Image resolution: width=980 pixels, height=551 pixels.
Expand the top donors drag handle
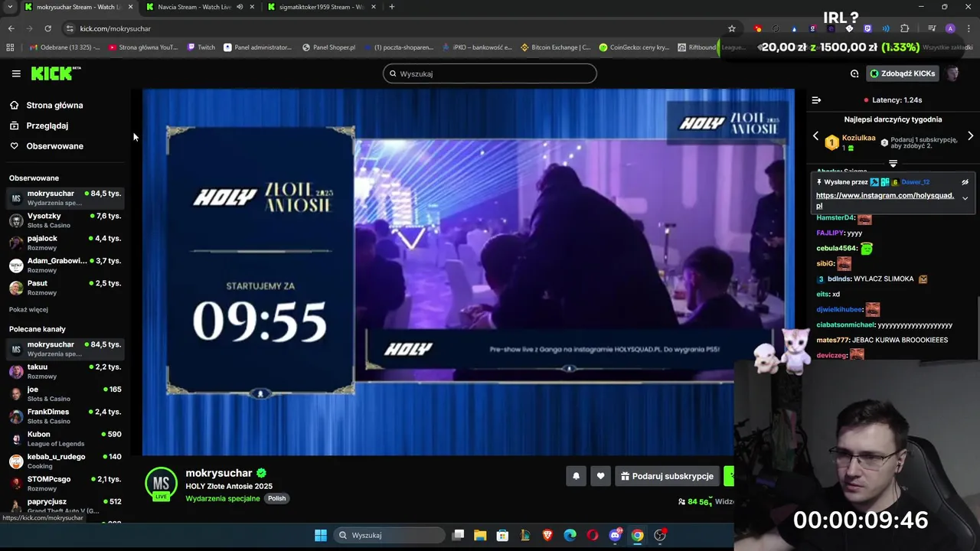(893, 164)
